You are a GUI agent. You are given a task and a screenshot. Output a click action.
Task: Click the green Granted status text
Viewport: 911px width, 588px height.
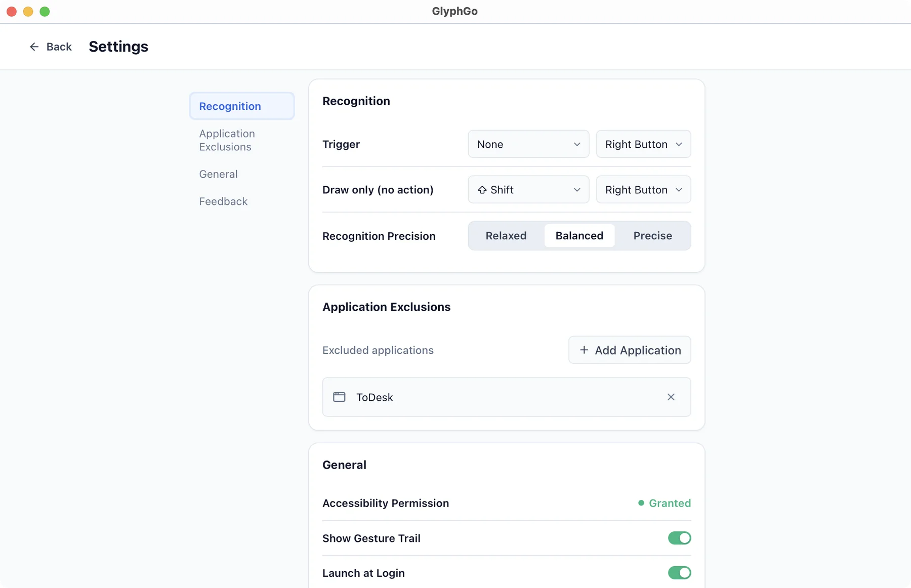pos(670,503)
